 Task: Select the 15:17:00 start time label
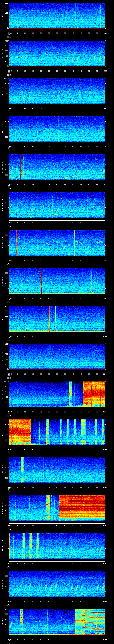click(9, 639)
